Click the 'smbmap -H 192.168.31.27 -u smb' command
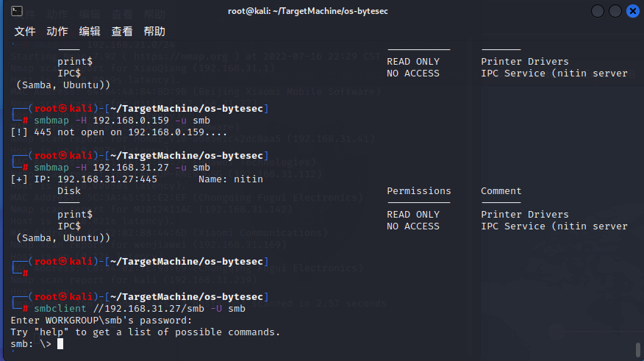 point(122,167)
